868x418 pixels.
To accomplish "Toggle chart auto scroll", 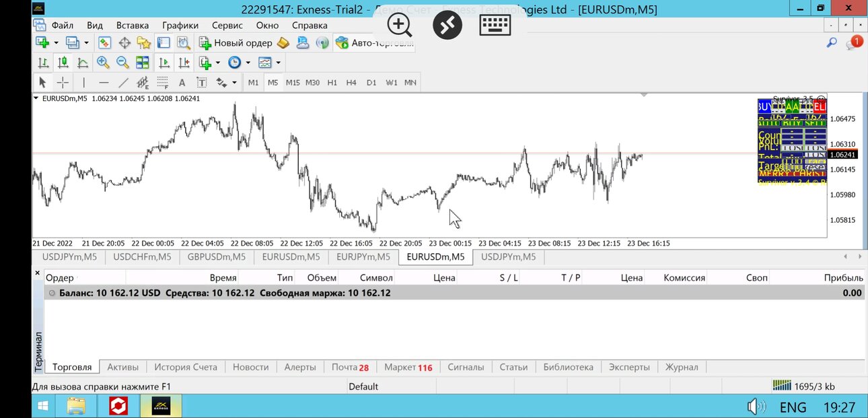I will [x=164, y=63].
